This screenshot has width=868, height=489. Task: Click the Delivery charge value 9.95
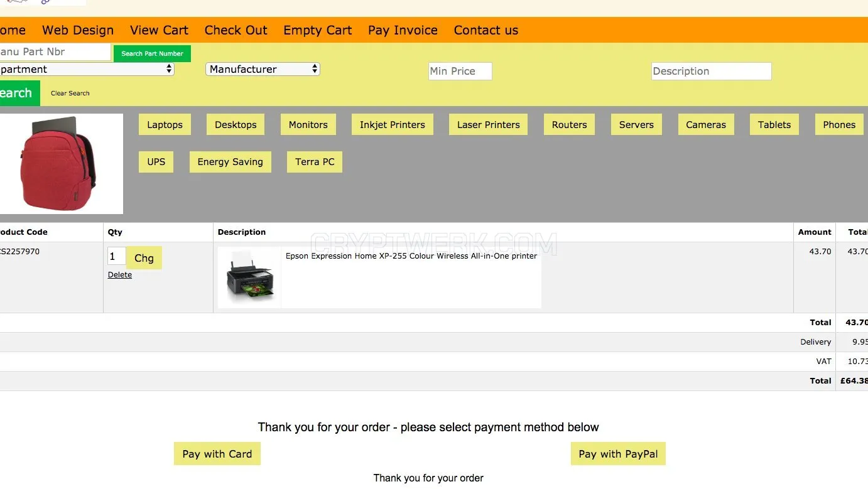click(x=859, y=342)
